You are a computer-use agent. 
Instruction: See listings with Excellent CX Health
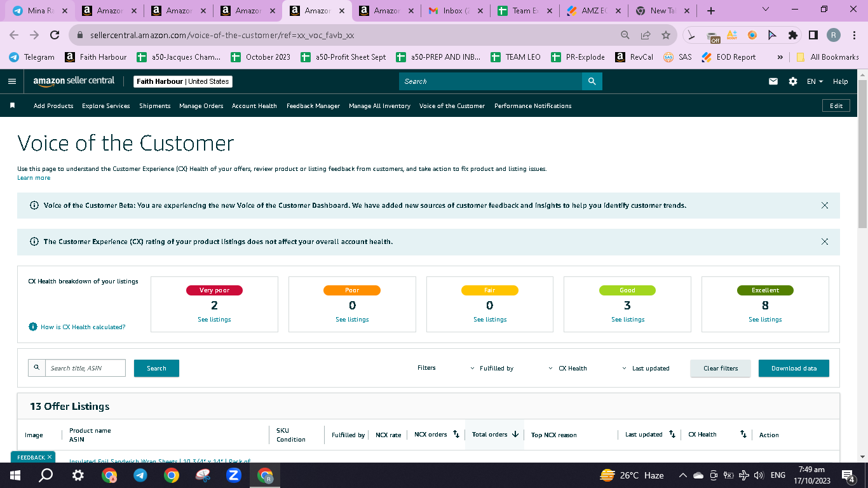tap(765, 320)
